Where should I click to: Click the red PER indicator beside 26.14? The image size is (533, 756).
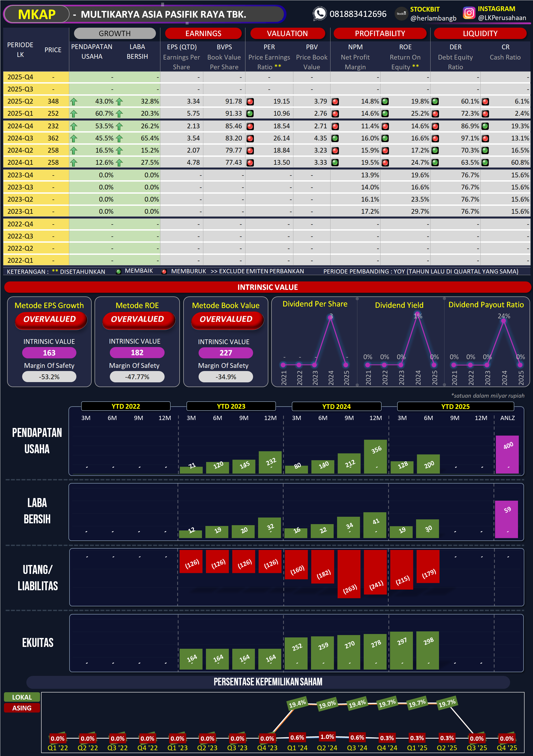[x=250, y=138]
